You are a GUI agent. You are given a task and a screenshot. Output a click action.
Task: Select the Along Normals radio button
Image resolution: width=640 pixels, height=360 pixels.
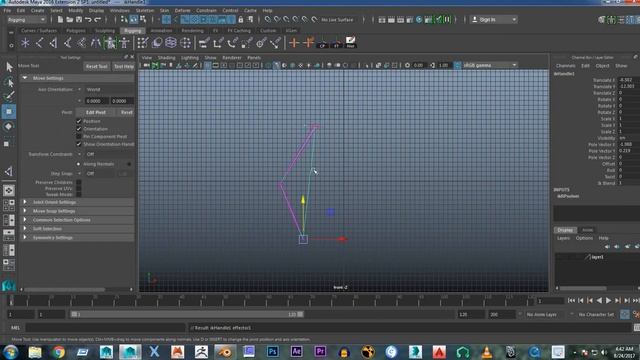click(79, 164)
